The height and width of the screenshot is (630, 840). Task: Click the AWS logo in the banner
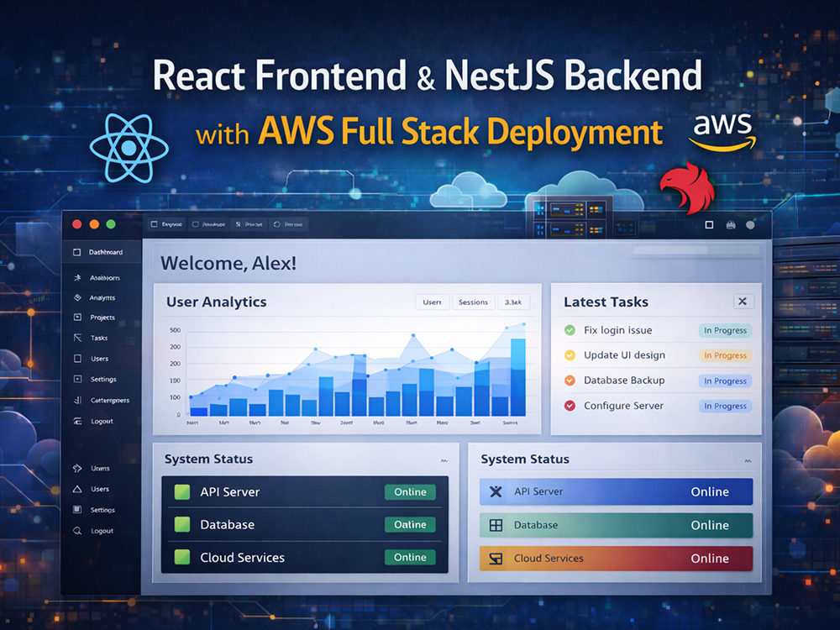[722, 131]
